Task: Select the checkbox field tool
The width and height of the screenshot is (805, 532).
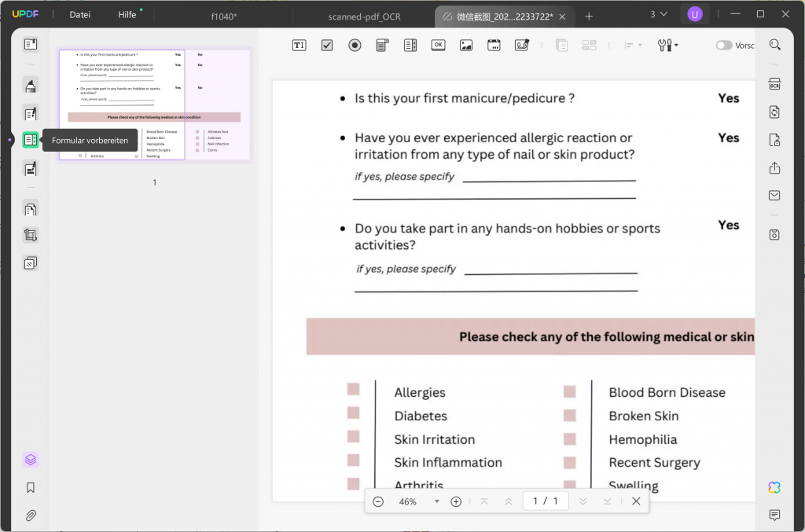Action: click(x=326, y=45)
